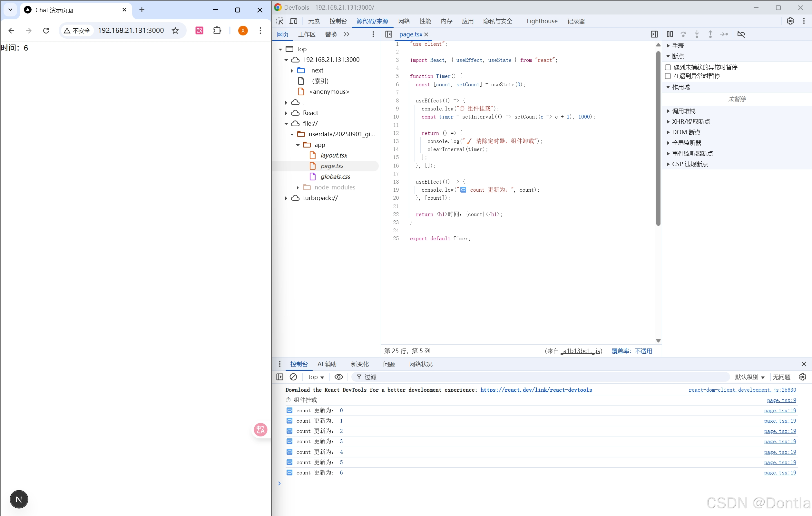Pause script execution in debugger
The height and width of the screenshot is (516, 812).
click(670, 34)
